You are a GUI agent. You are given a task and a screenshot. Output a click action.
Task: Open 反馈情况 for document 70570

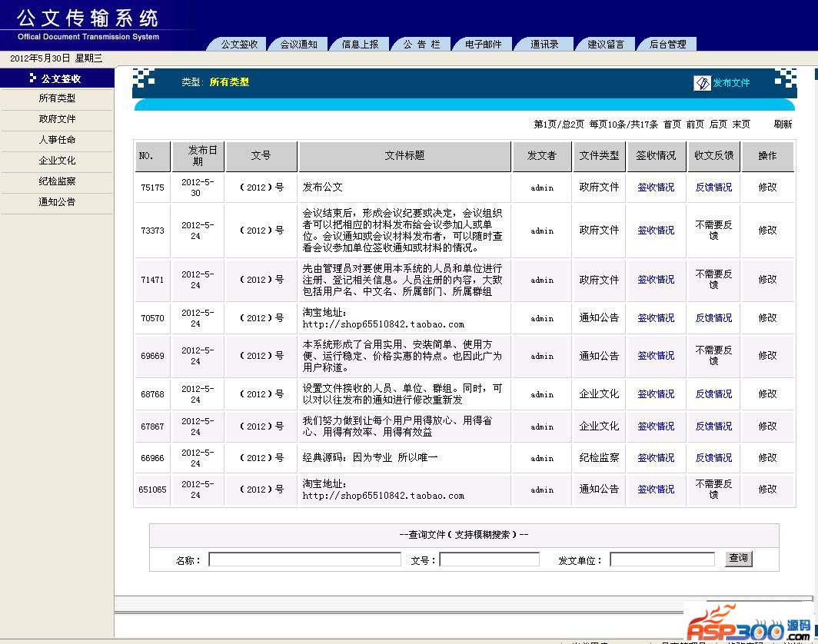713,318
